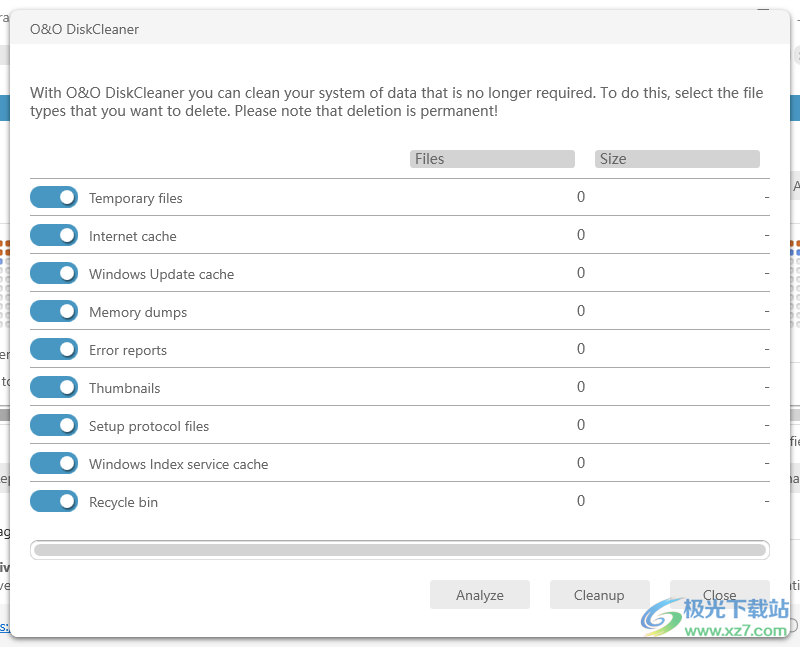Click the file count for Internet cache

point(581,235)
